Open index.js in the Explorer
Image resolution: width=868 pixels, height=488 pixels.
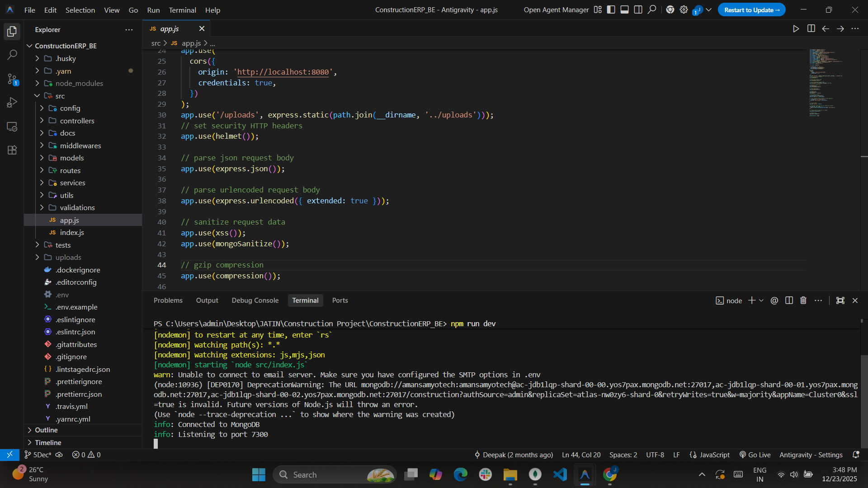(72, 232)
